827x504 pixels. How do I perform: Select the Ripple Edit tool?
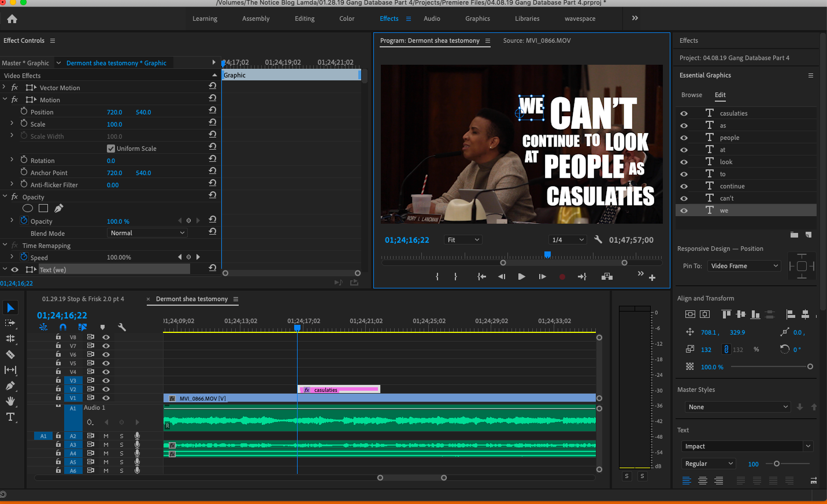tap(10, 339)
